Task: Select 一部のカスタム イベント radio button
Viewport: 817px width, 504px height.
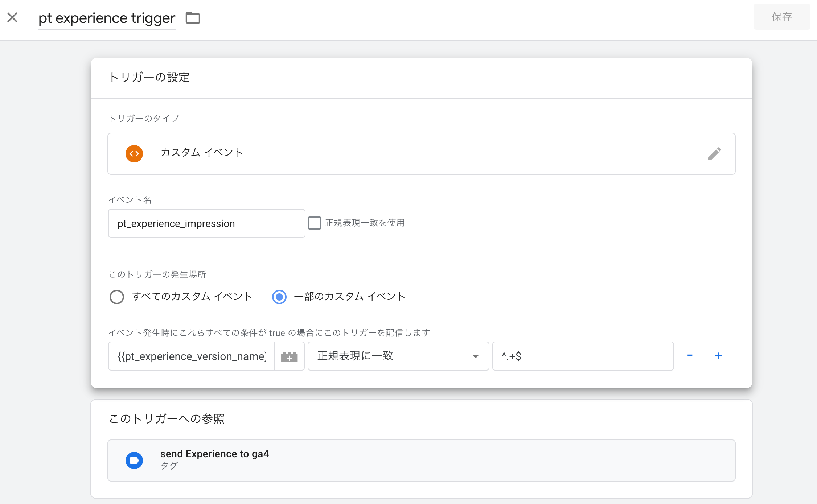Action: click(279, 297)
